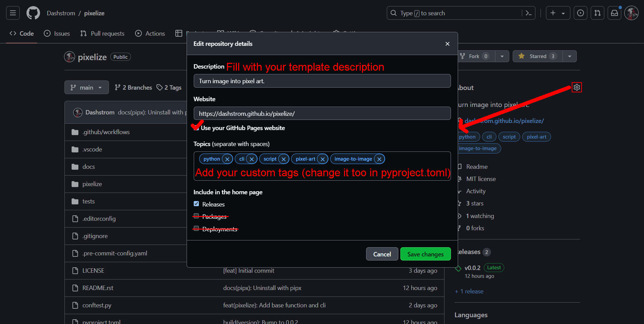Open the + 1 release link
This screenshot has width=644, height=324.
469,291
